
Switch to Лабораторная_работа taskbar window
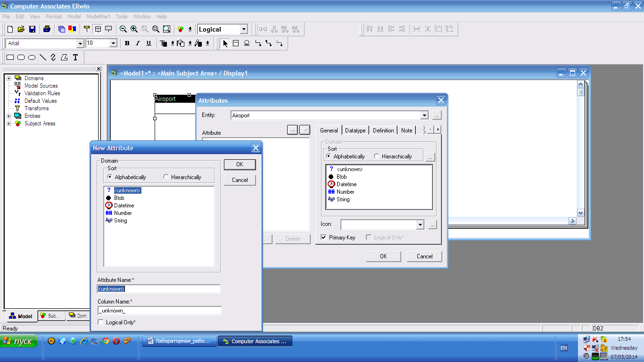pos(179,341)
